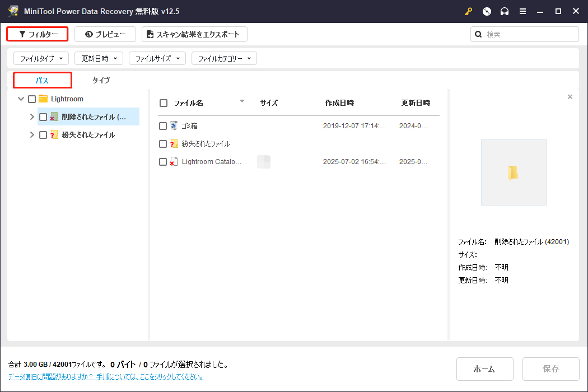Click the Lightroom folder icon in tree
Screen dimensions: 588x392
[43, 99]
